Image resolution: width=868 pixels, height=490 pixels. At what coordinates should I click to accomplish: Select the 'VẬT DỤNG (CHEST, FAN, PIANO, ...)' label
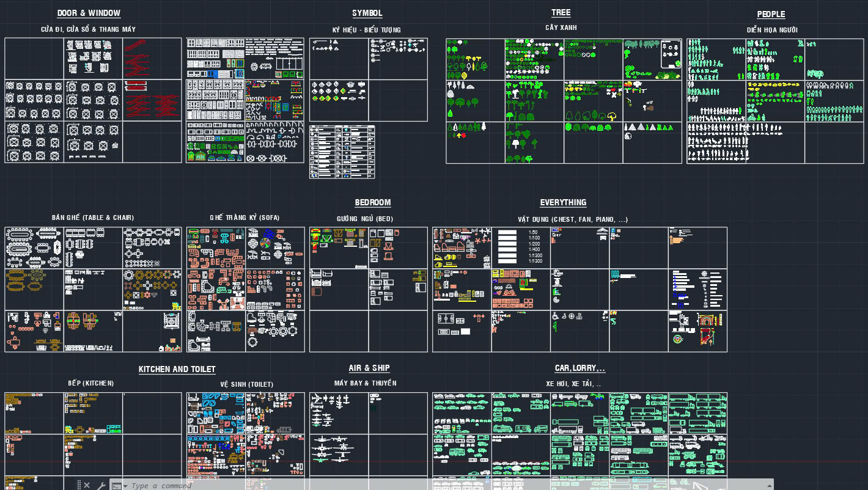click(573, 219)
